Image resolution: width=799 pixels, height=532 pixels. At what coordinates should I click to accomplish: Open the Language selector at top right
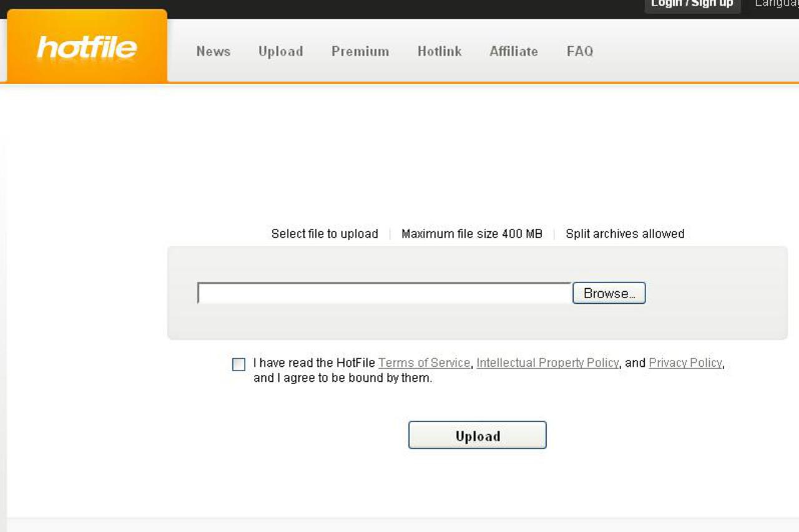(x=776, y=4)
